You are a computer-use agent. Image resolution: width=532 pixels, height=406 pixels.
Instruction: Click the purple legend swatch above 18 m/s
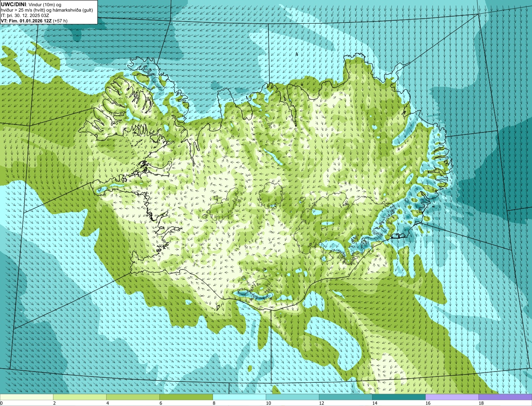pos(505,397)
